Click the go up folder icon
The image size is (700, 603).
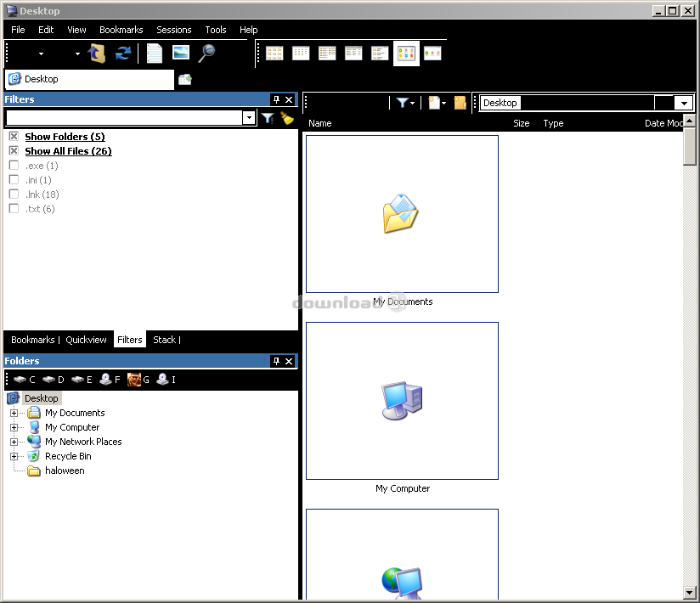click(97, 53)
